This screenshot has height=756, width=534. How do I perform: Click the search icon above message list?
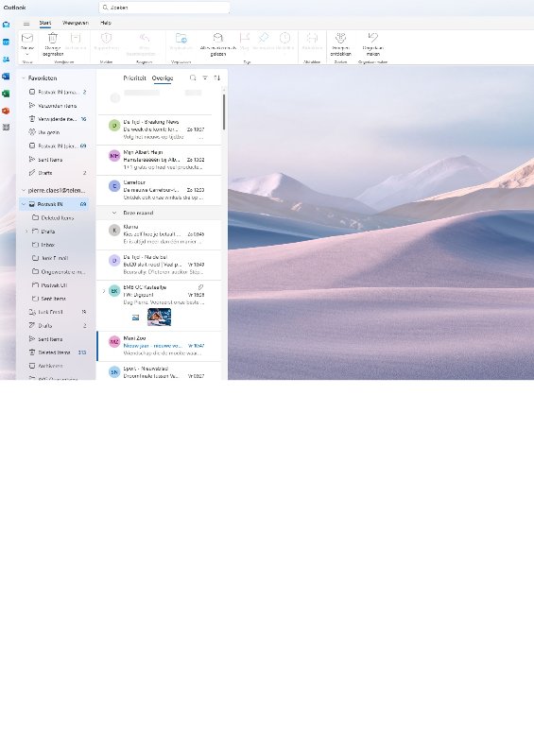point(193,77)
